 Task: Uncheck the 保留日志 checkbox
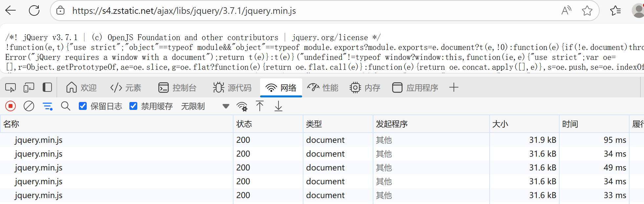coord(83,106)
